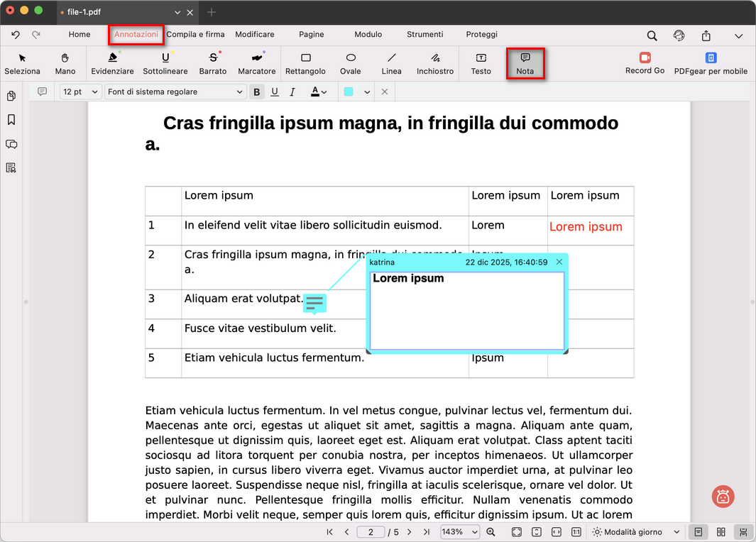Open the Proteggi tab
756x542 pixels.
pyautogui.click(x=481, y=34)
